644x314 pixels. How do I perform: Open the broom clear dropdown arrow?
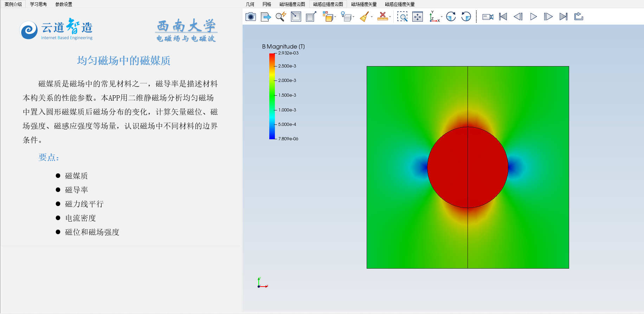[x=372, y=17]
